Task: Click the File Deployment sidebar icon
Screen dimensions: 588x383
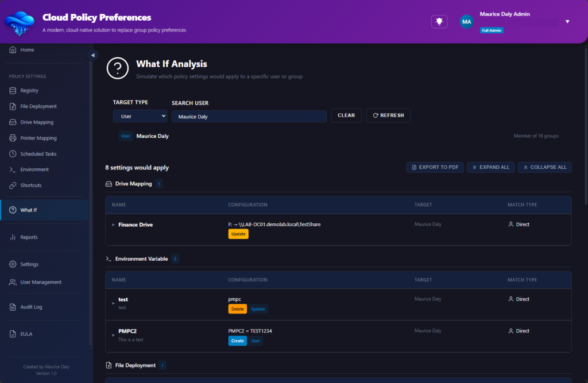Action: coord(13,106)
